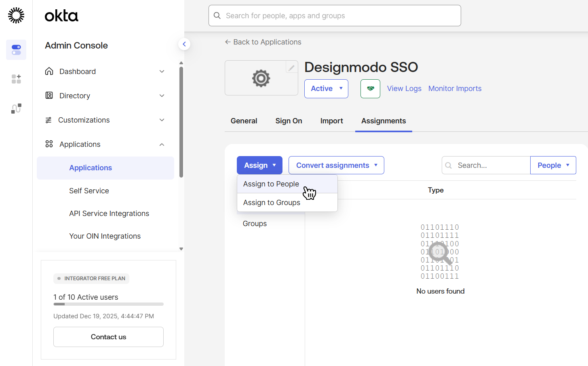Screen dimensions: 588x366
Task: Click the sidebar scrollbar down arrow
Action: 181,249
